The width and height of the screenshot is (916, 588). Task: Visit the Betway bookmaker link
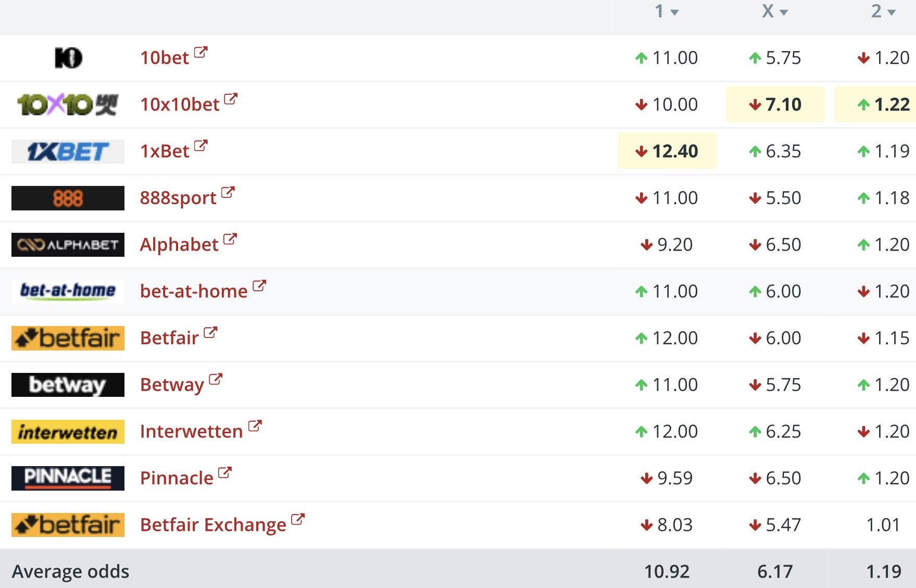pos(172,385)
